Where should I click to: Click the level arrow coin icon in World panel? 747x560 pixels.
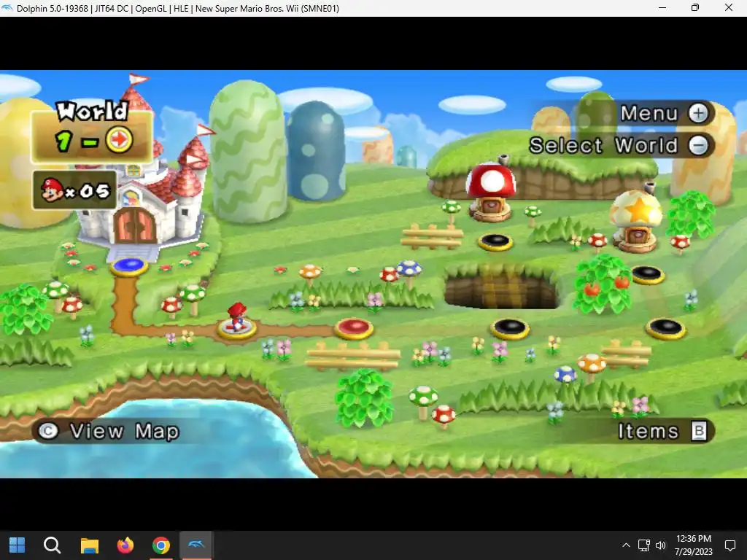119,140
